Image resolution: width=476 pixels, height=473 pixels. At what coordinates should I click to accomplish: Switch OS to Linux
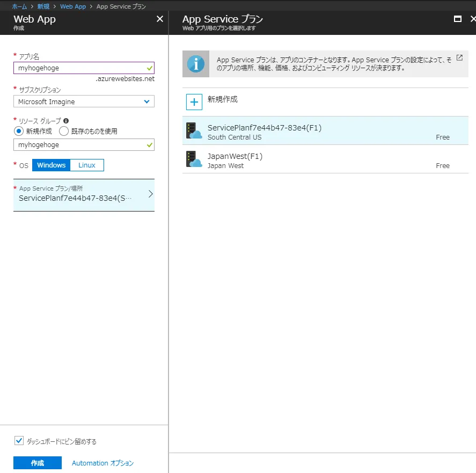87,165
